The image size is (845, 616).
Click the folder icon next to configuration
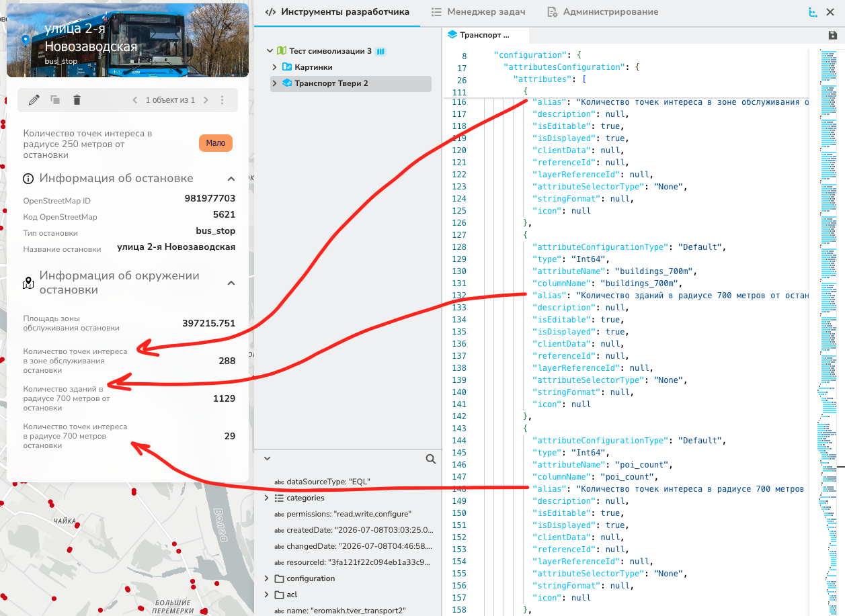coord(279,578)
